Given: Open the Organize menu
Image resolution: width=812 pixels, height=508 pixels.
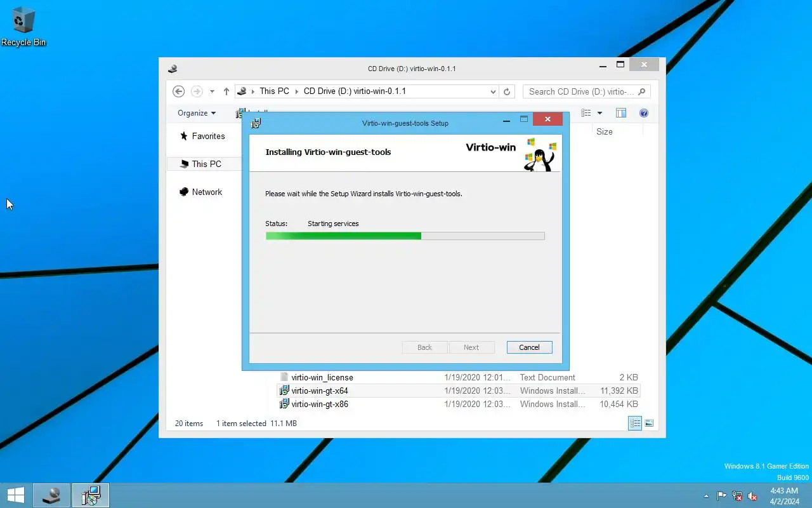Looking at the screenshot, I should click(197, 113).
